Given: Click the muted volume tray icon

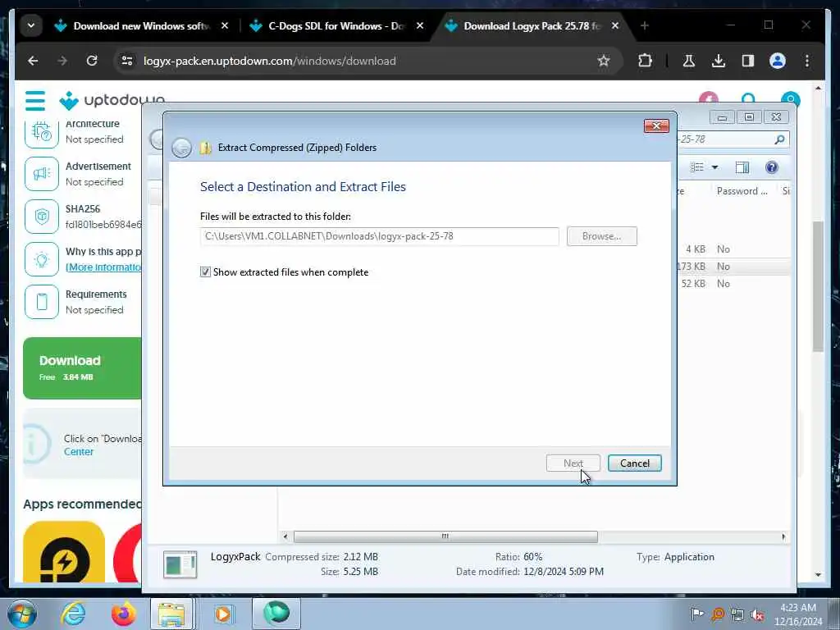Looking at the screenshot, I should tap(757, 615).
